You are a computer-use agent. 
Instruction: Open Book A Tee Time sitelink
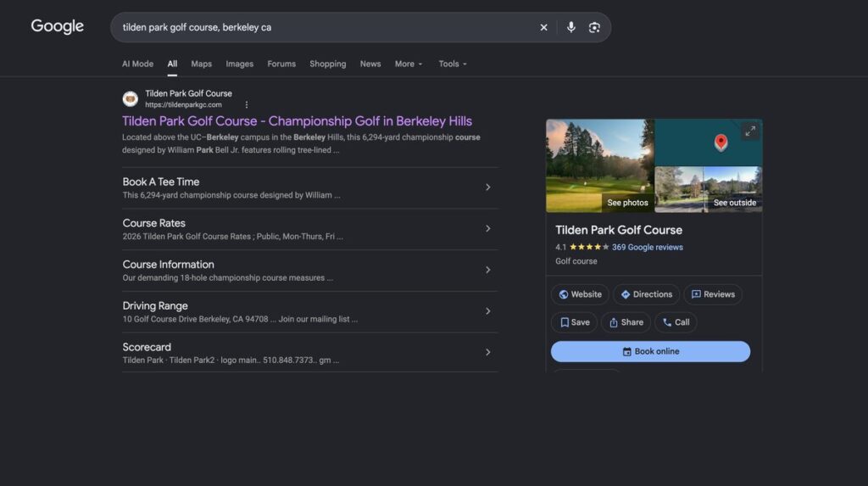click(160, 182)
